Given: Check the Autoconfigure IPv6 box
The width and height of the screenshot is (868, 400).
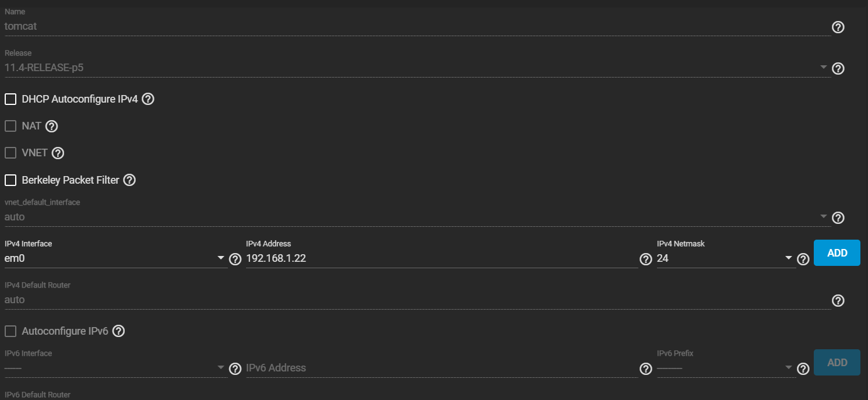Looking at the screenshot, I should tap(10, 331).
